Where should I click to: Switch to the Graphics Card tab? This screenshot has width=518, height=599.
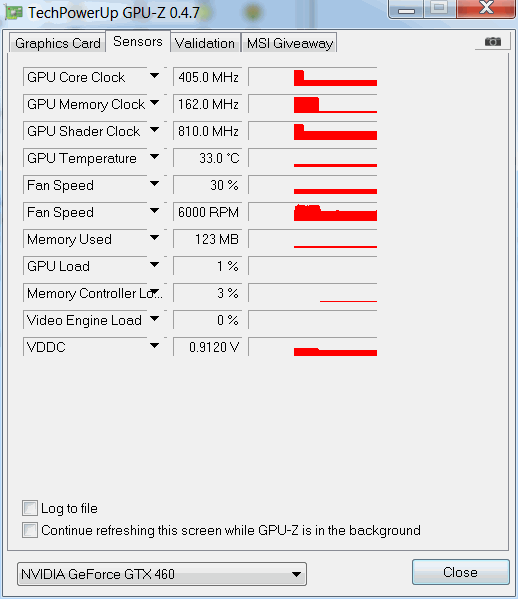[58, 43]
